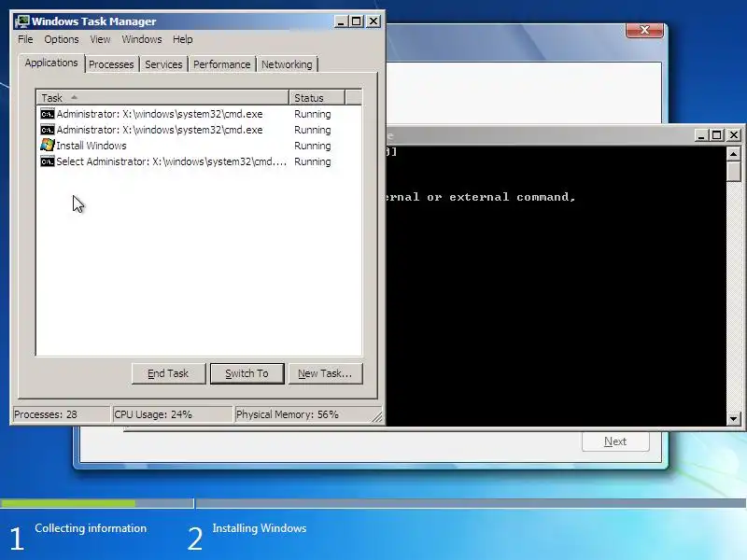Minimize the command prompt window
The width and height of the screenshot is (747, 560).
[701, 135]
